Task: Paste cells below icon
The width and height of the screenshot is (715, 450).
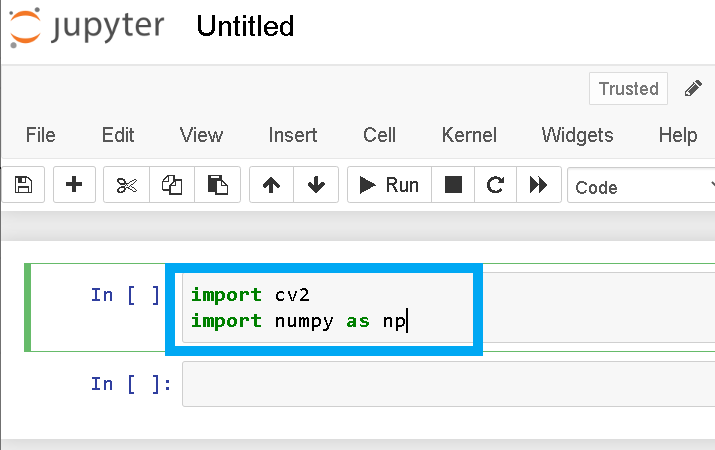Action: (x=218, y=185)
